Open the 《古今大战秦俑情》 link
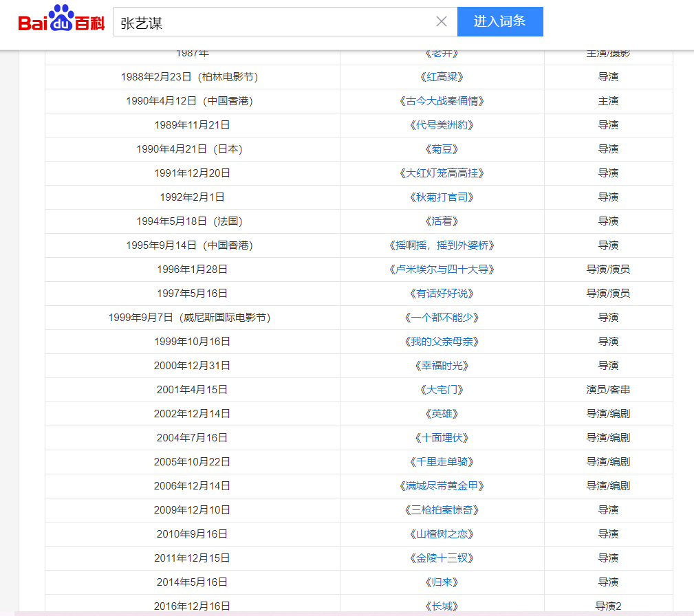The image size is (694, 616). pyautogui.click(x=442, y=101)
